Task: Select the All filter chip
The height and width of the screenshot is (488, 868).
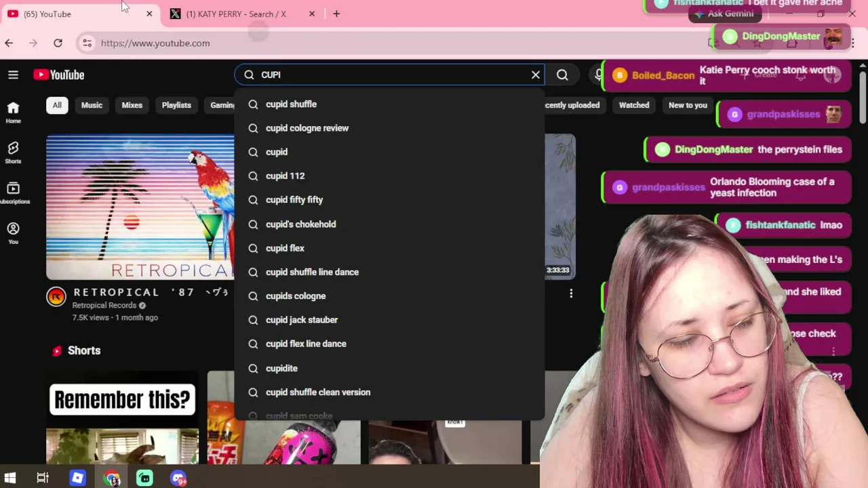Action: pos(57,105)
